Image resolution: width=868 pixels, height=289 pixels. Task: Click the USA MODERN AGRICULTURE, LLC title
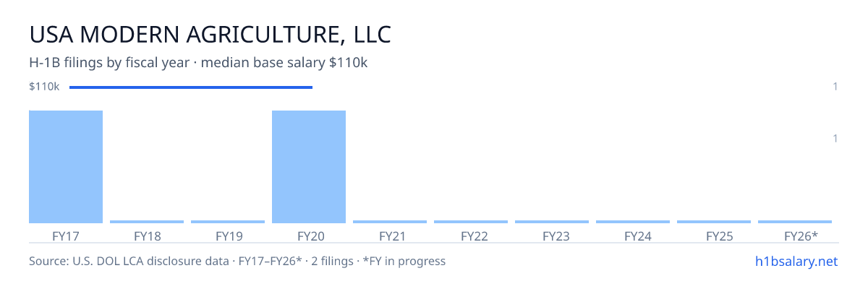pos(210,35)
